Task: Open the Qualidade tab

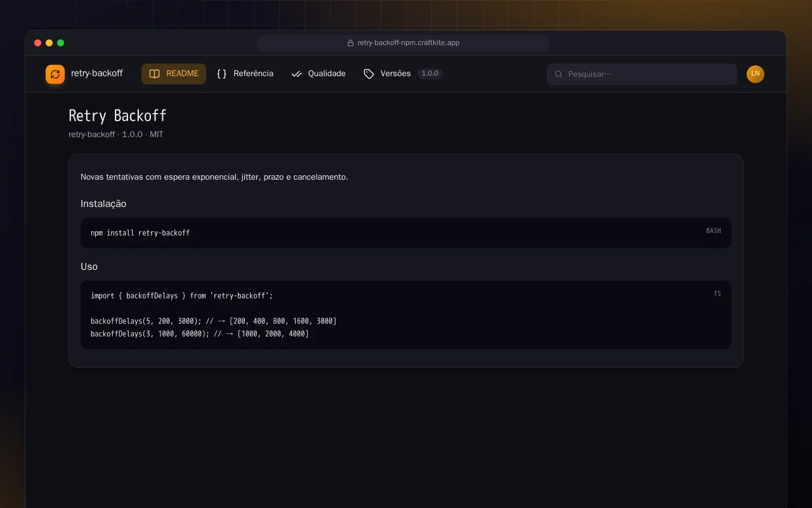Action: (x=318, y=74)
